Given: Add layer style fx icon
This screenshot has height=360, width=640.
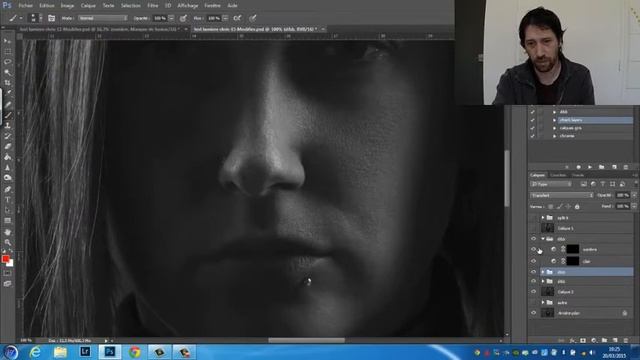Looking at the screenshot, I should click(572, 340).
